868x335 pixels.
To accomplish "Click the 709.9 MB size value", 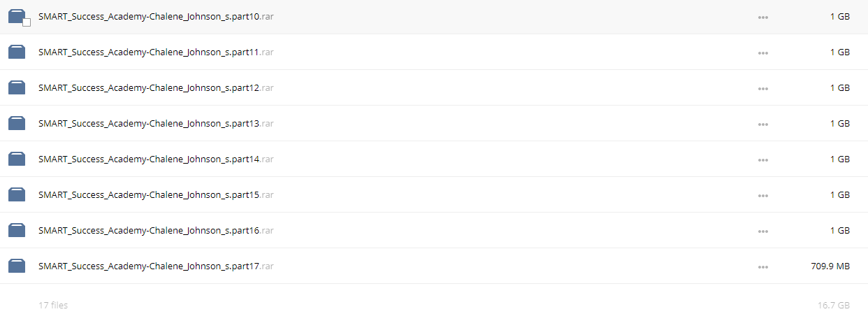I will (830, 266).
